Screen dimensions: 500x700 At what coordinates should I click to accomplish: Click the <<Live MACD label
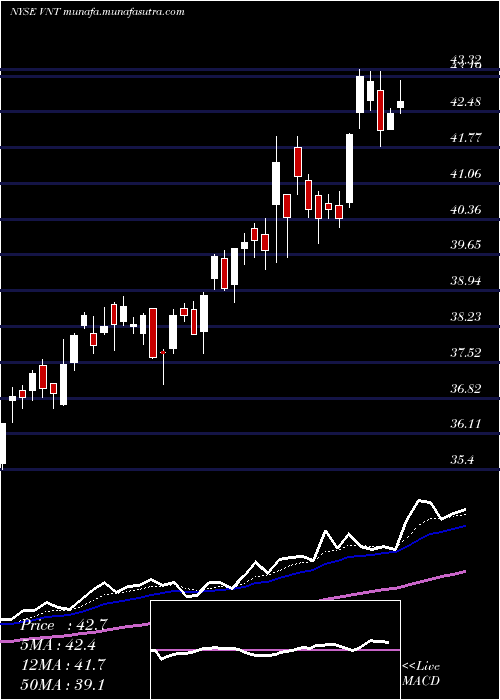tap(421, 673)
